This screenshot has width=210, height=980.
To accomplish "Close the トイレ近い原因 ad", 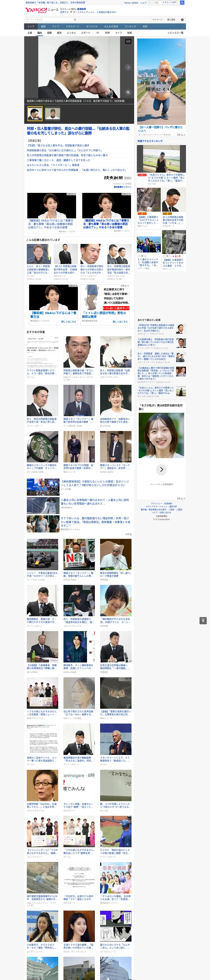I will coord(128,286).
